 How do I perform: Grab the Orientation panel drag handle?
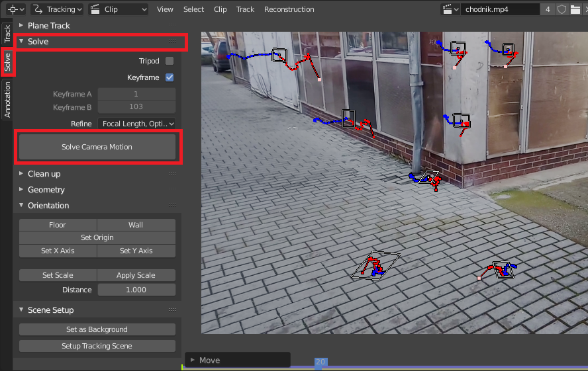click(172, 205)
